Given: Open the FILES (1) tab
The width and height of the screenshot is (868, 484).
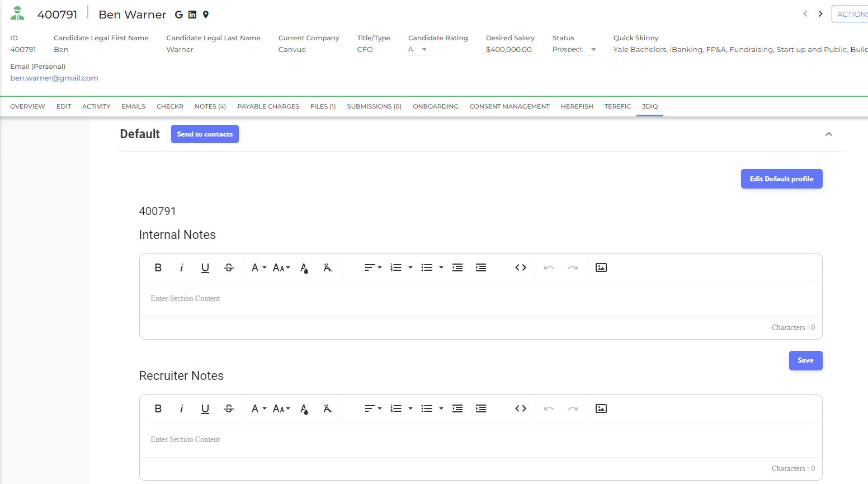Looking at the screenshot, I should pyautogui.click(x=323, y=106).
